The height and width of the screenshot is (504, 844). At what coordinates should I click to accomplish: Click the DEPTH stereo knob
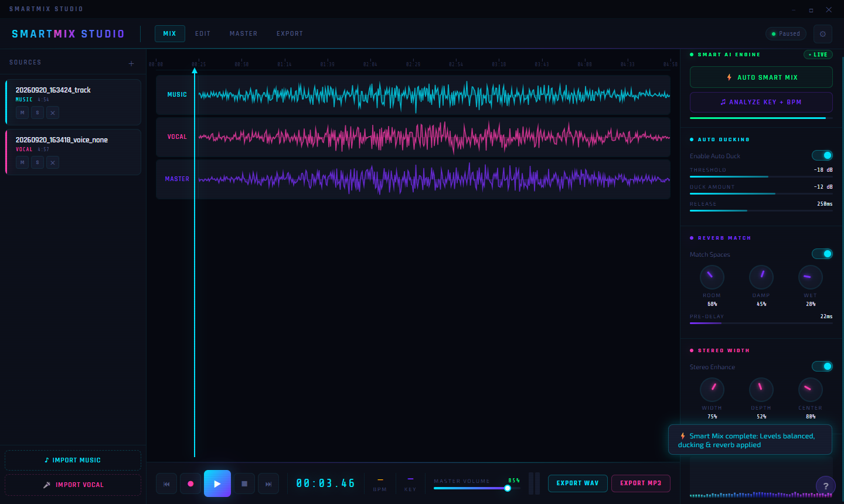click(x=761, y=390)
